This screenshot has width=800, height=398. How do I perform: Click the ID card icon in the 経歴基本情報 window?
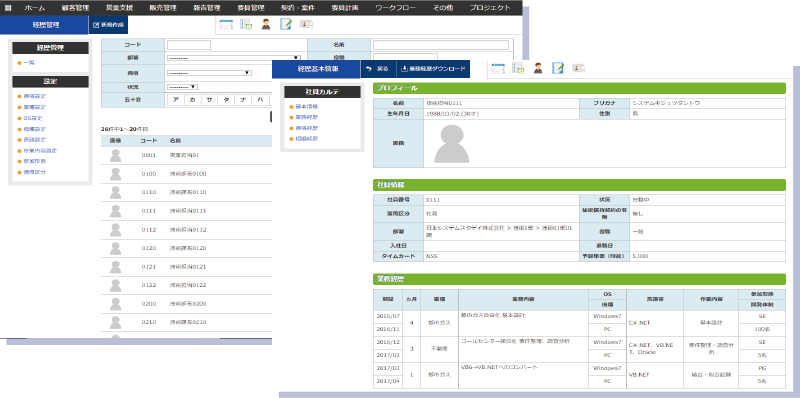[x=578, y=68]
